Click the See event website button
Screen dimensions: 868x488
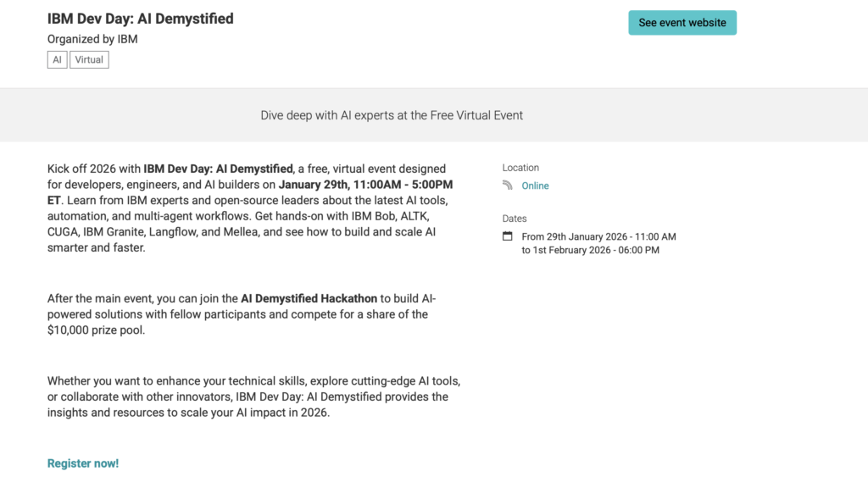(x=682, y=23)
